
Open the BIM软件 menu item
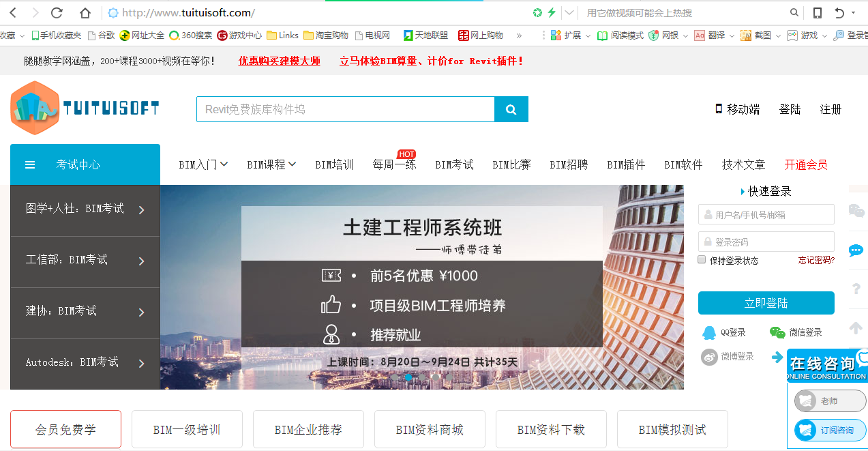tap(683, 164)
